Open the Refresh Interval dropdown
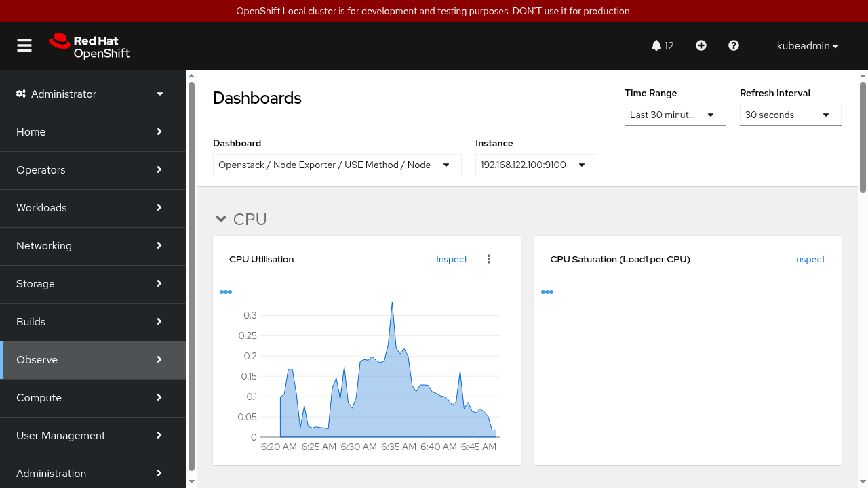The height and width of the screenshot is (488, 868). click(790, 115)
